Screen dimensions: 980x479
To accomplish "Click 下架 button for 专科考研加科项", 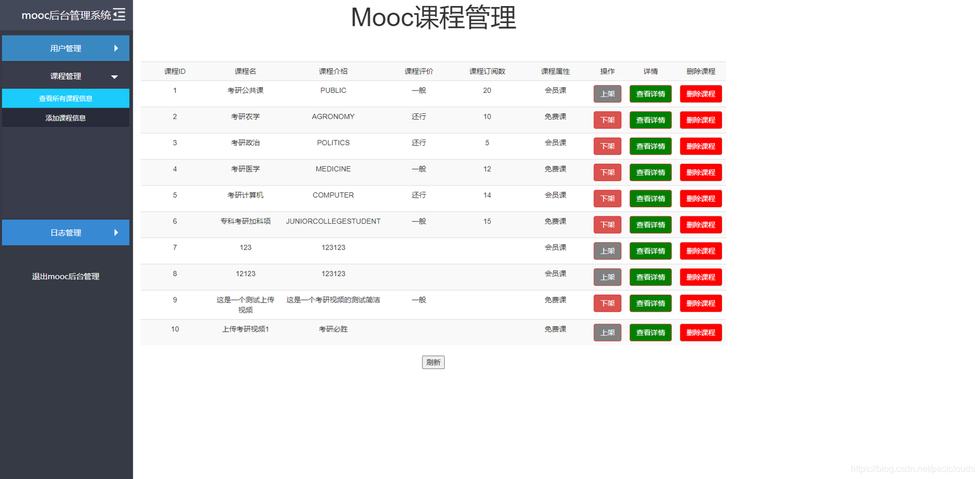I will 607,225.
